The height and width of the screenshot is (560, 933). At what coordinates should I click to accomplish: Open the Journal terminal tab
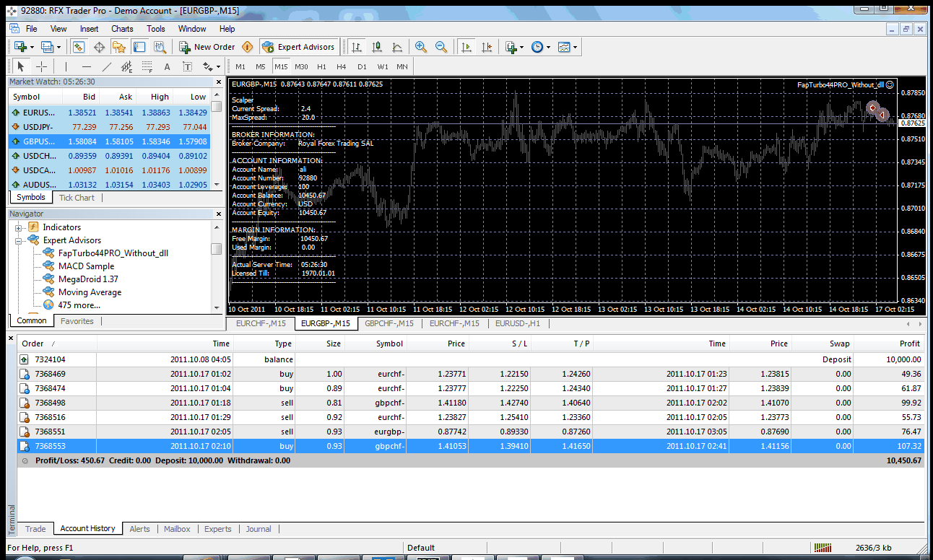(x=259, y=529)
